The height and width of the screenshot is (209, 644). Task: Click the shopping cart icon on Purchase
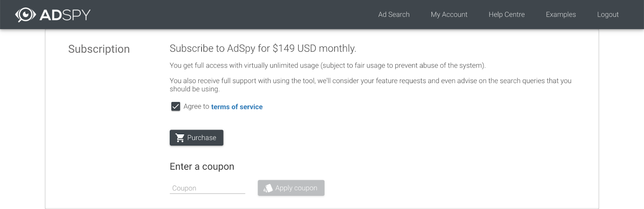click(180, 138)
